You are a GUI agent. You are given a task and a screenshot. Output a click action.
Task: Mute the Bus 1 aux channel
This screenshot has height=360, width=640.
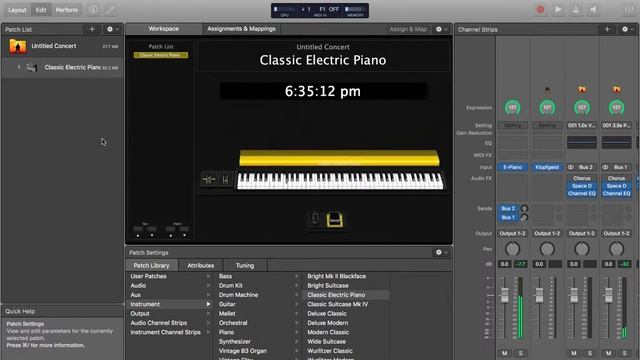point(609,353)
